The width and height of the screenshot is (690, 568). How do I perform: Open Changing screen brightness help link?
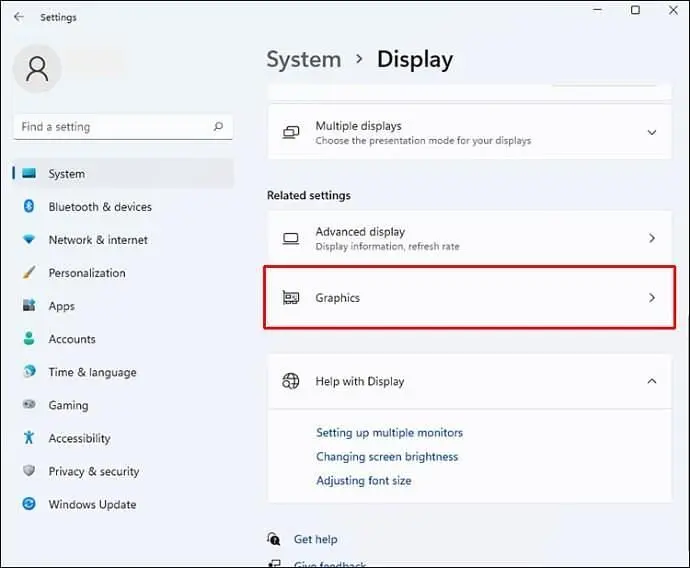tap(387, 457)
